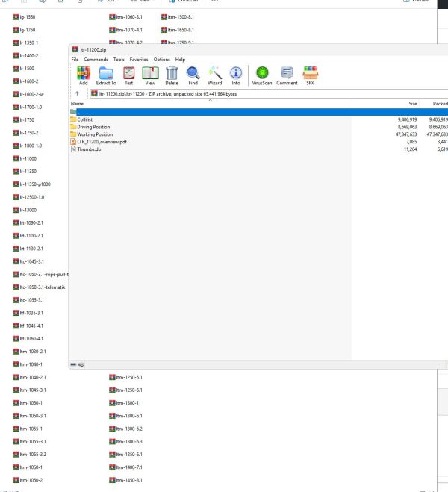Select lrt-1090-2.1 archive in Explorer
The image size is (448, 492).
28,222
